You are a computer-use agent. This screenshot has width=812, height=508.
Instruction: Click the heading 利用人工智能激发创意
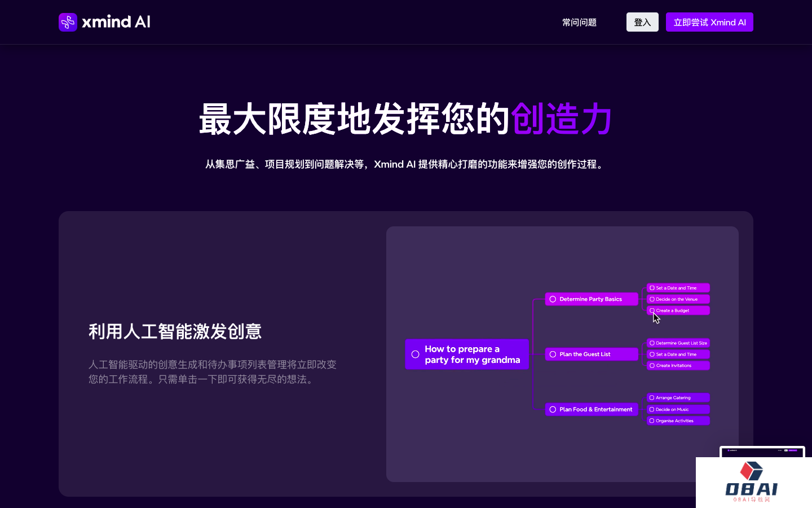tap(175, 331)
